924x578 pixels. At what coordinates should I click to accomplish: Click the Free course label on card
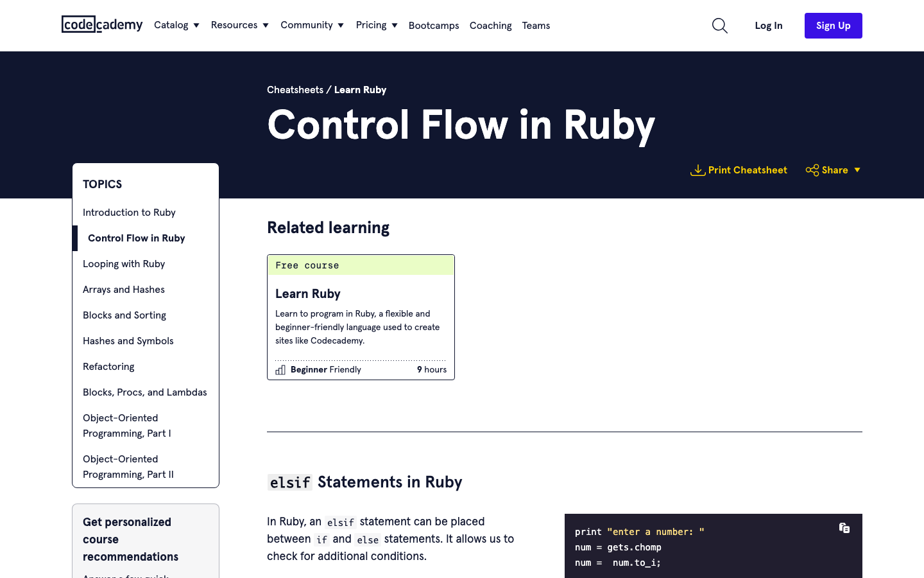click(307, 265)
